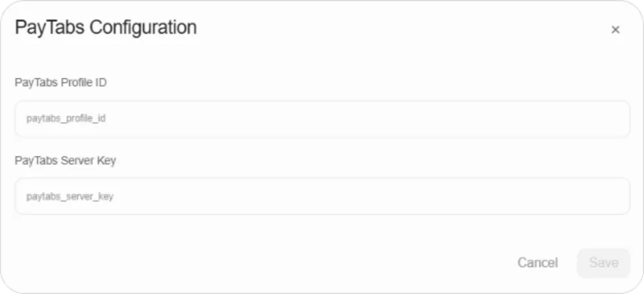Place cursor in the Profile ID textbox
Screen dimensions: 644x294
pyautogui.click(x=322, y=119)
